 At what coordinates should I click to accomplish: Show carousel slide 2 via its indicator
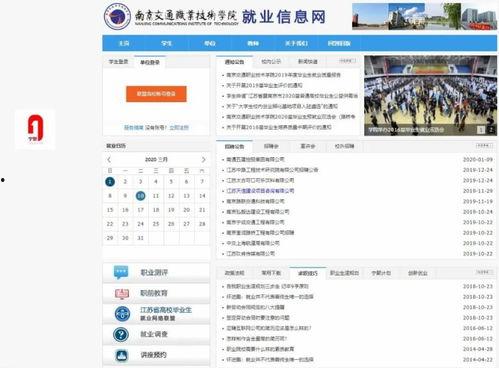pyautogui.click(x=491, y=130)
